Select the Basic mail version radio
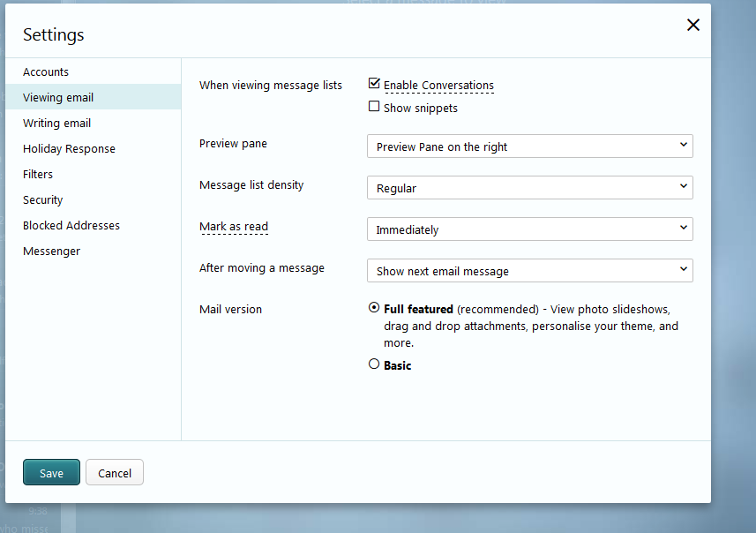The image size is (756, 533). [x=374, y=364]
